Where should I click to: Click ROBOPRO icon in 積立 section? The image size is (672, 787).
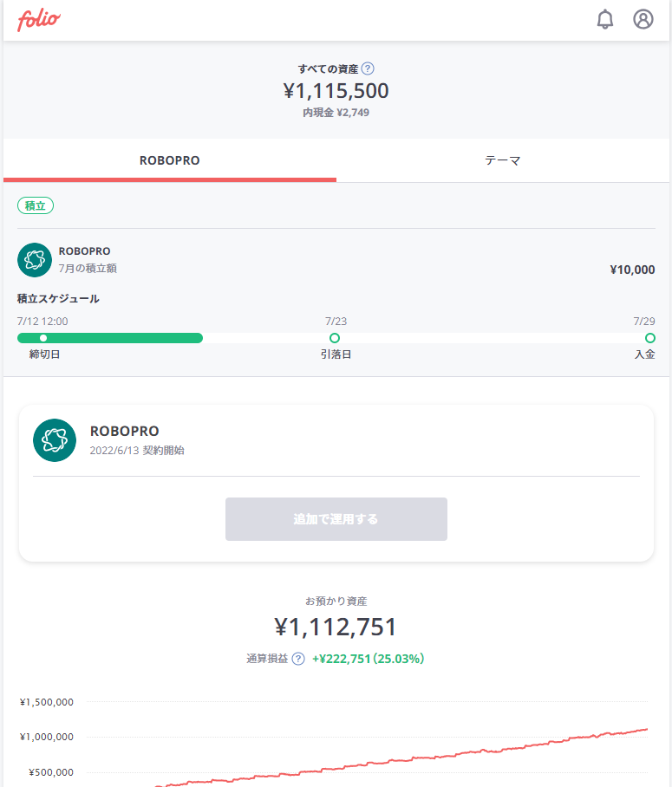click(x=35, y=260)
